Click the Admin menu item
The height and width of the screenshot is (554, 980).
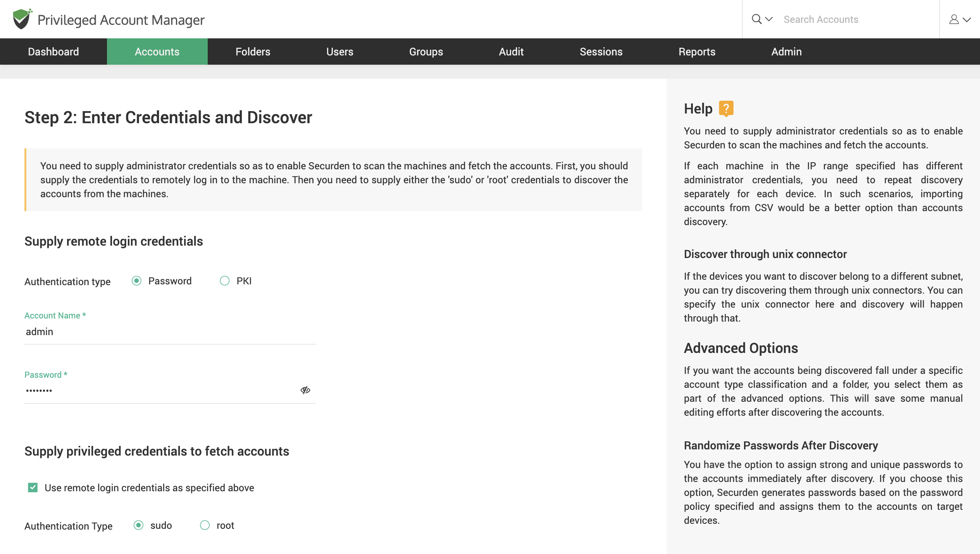coord(786,51)
